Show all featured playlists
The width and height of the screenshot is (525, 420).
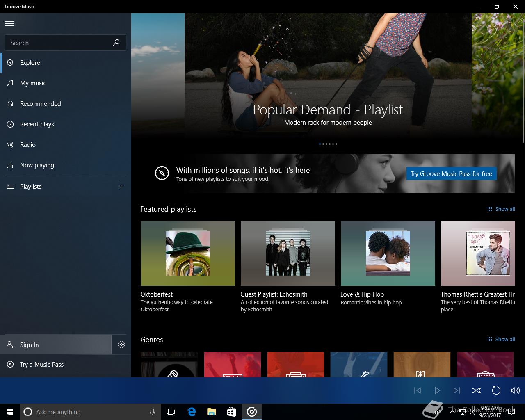click(x=501, y=209)
